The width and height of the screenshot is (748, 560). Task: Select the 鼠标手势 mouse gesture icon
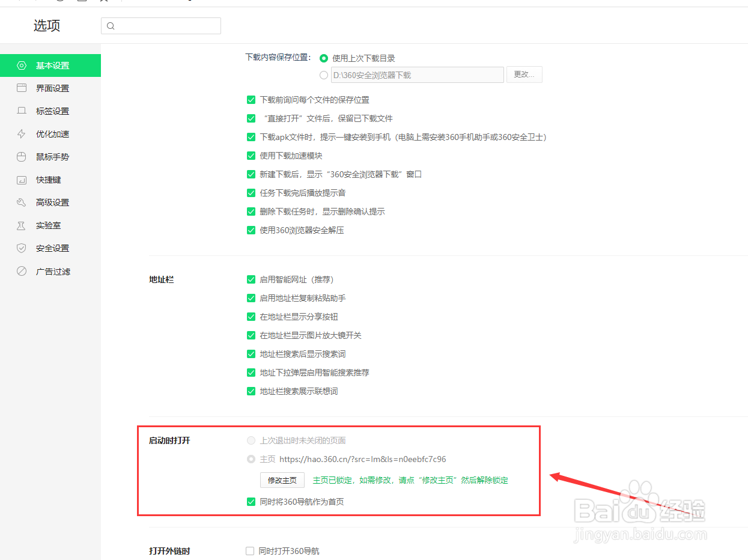coord(22,156)
